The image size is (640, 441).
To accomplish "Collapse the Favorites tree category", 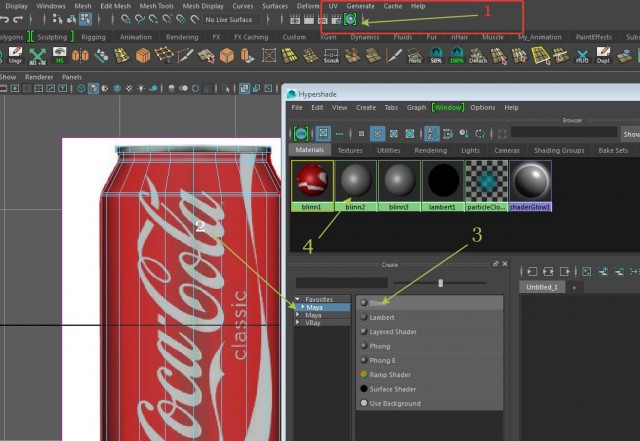I will (298, 299).
